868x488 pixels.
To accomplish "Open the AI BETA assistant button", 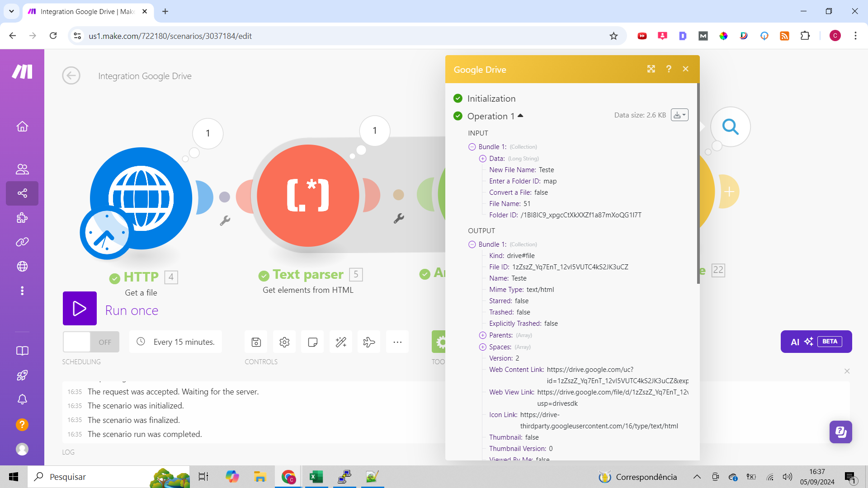I will click(x=816, y=342).
